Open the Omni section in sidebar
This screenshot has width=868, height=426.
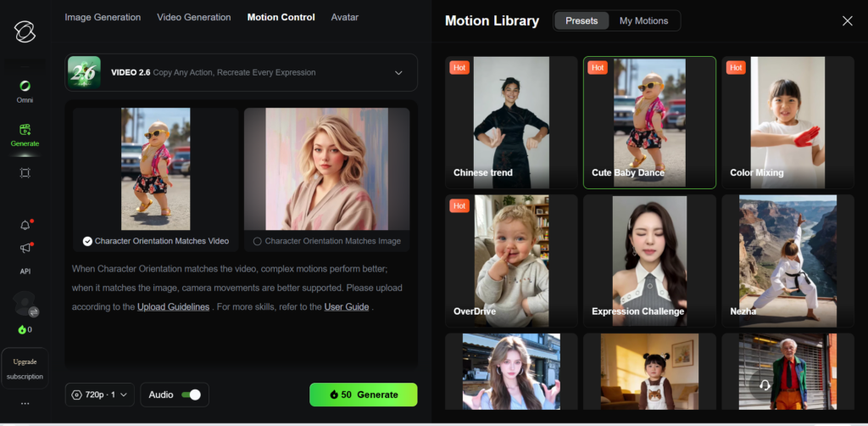pyautogui.click(x=25, y=92)
